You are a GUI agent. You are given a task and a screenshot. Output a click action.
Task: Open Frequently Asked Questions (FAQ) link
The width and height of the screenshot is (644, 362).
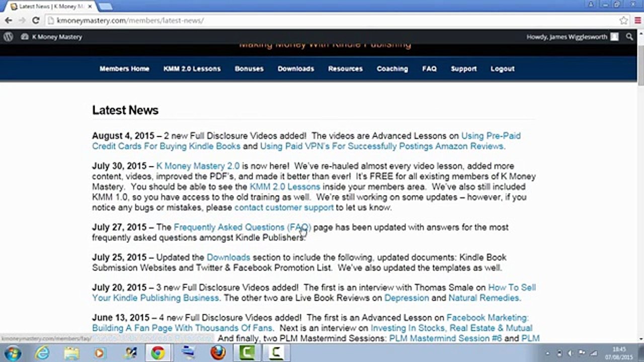(x=243, y=227)
